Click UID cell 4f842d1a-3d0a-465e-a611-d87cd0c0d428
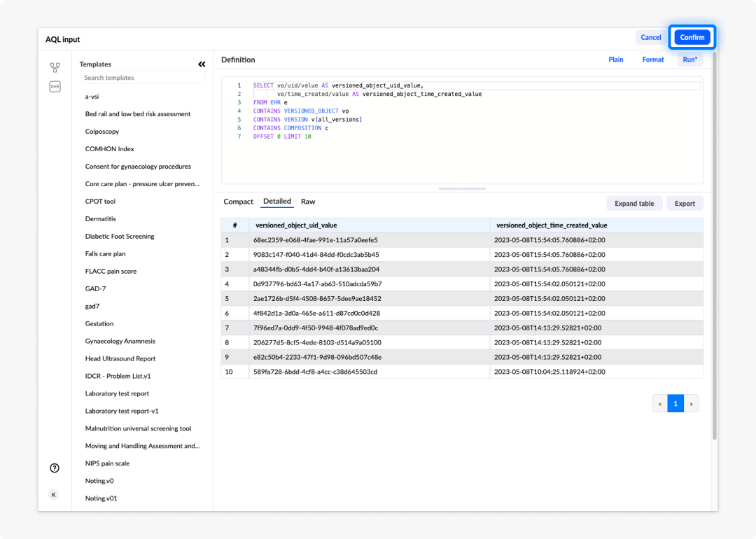The image size is (756, 539). (x=370, y=314)
